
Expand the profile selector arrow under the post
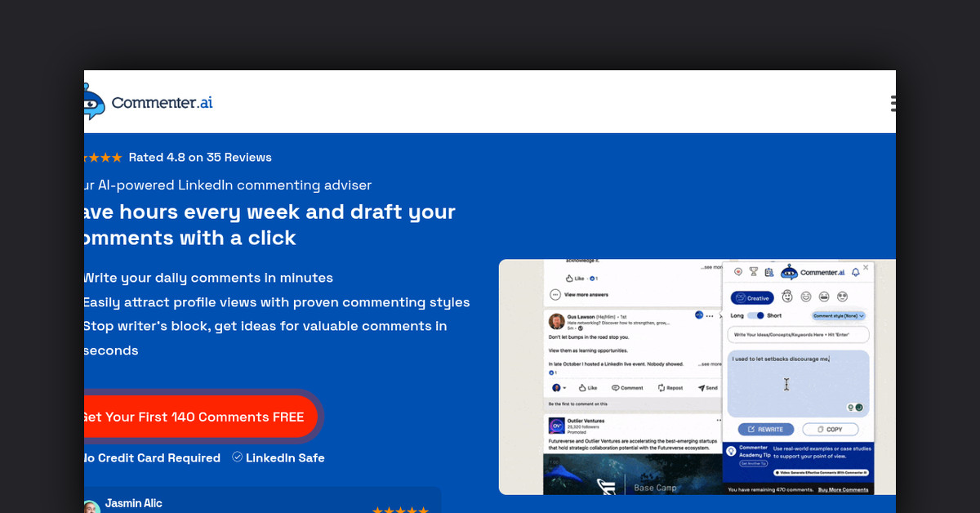tap(564, 388)
